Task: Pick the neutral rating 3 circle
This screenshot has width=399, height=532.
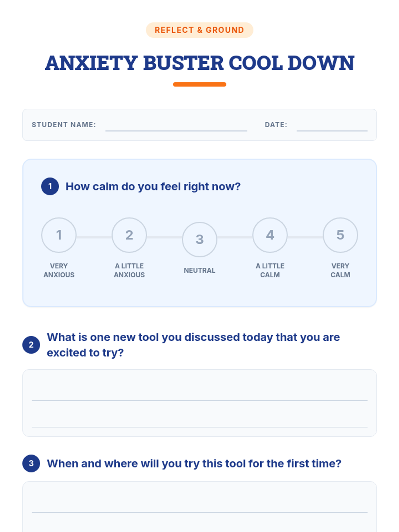Action: [199, 239]
